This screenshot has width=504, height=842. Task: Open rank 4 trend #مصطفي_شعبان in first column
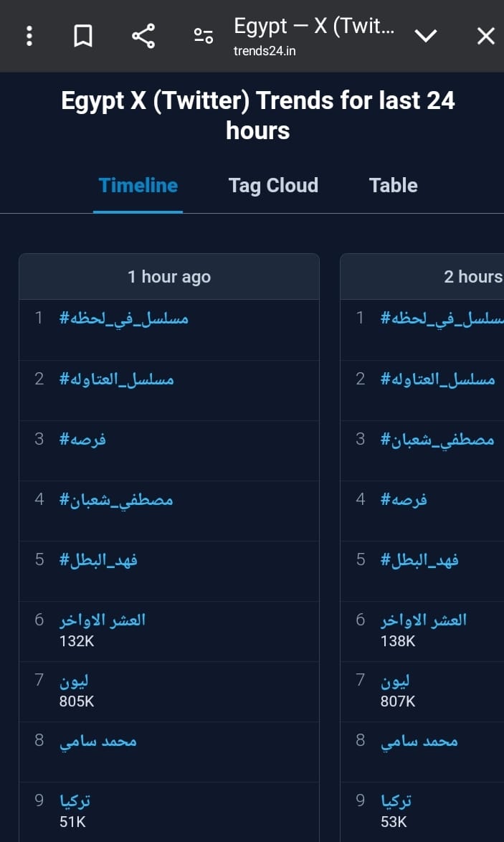click(116, 499)
